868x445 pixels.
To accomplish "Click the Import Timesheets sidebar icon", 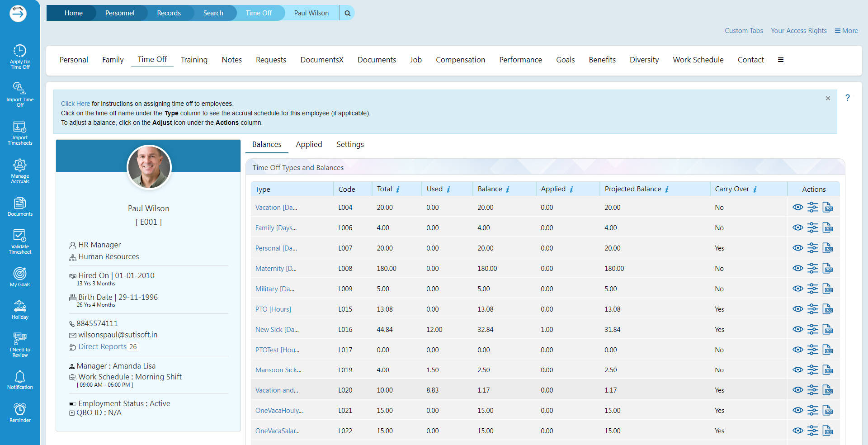I will click(x=20, y=133).
